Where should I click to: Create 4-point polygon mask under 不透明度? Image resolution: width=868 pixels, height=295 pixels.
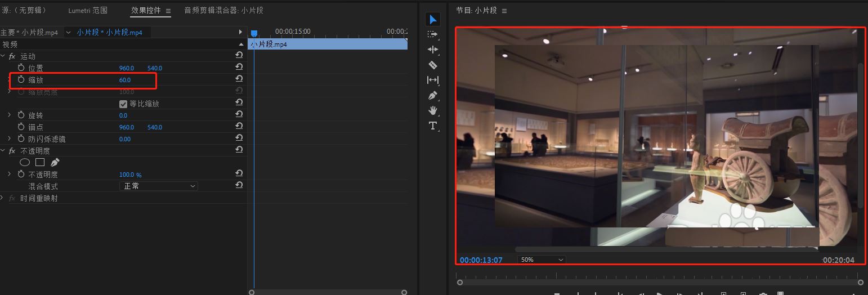(40, 163)
